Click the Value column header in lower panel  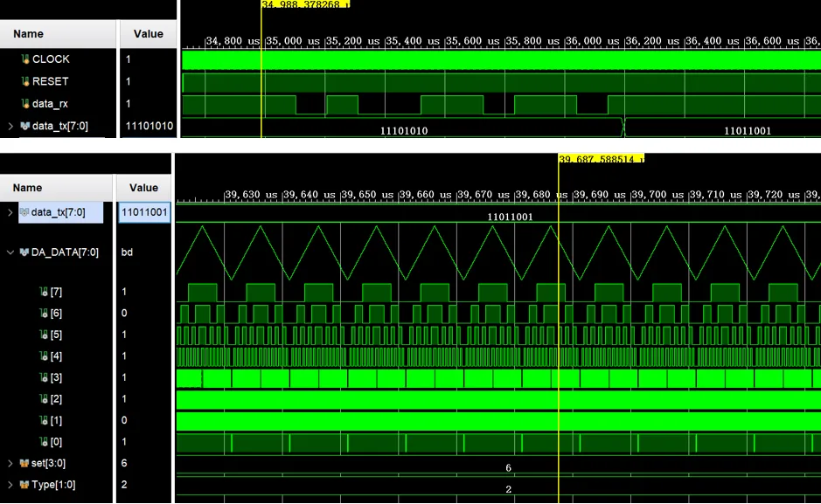click(x=143, y=188)
